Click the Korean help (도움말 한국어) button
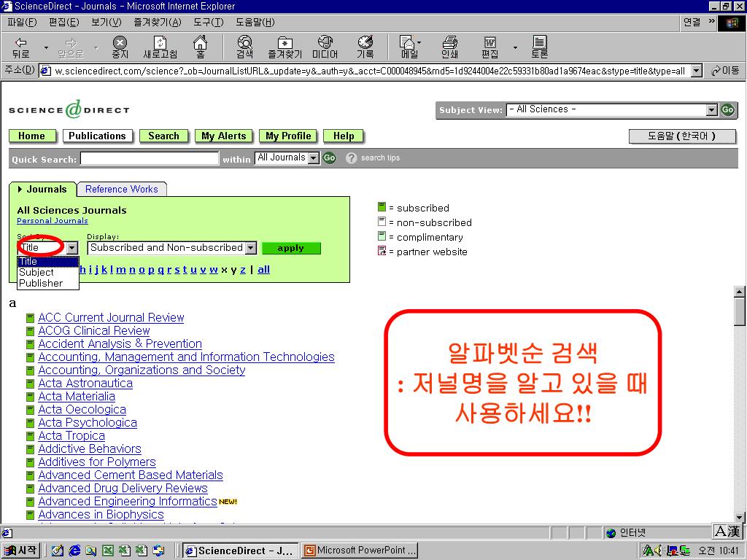Image resolution: width=747 pixels, height=560 pixels. (682, 136)
